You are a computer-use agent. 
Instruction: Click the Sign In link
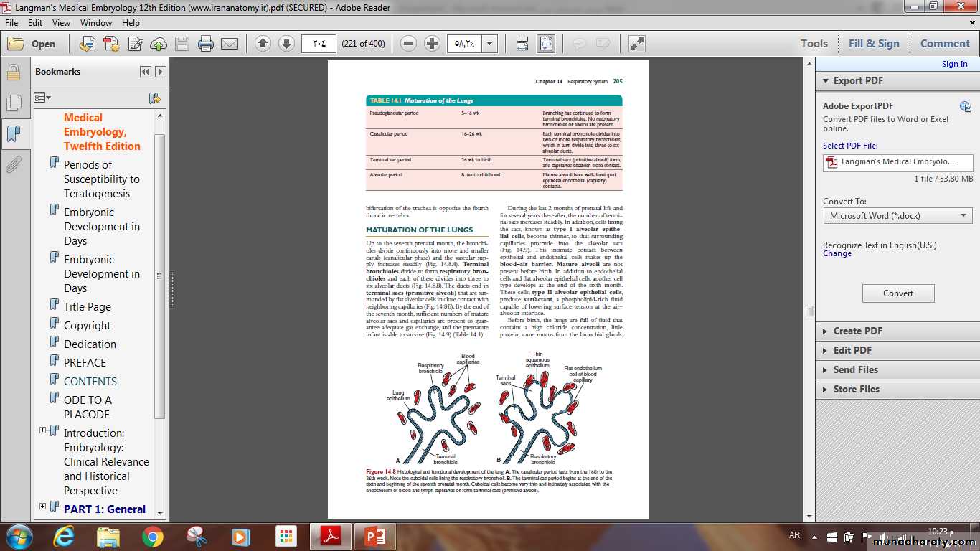954,64
